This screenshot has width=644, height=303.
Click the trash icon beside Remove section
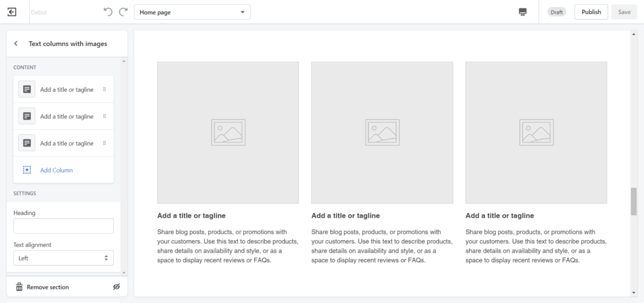coord(19,287)
